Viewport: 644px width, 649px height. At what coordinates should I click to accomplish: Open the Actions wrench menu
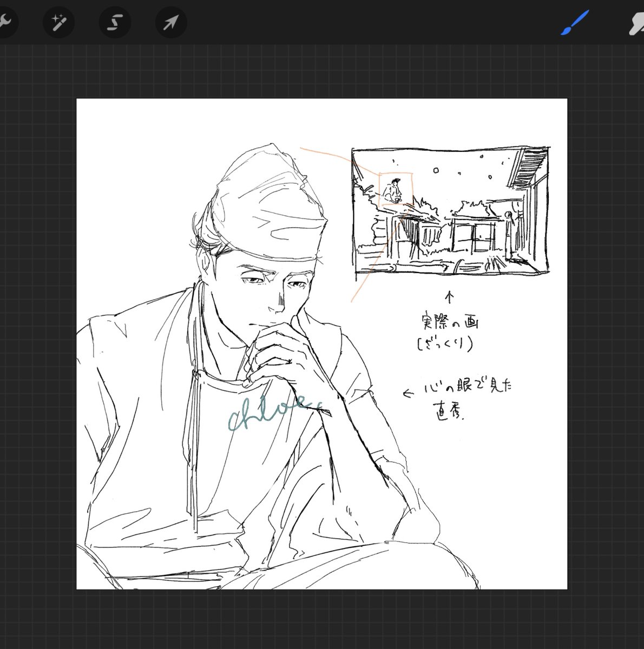(4, 22)
